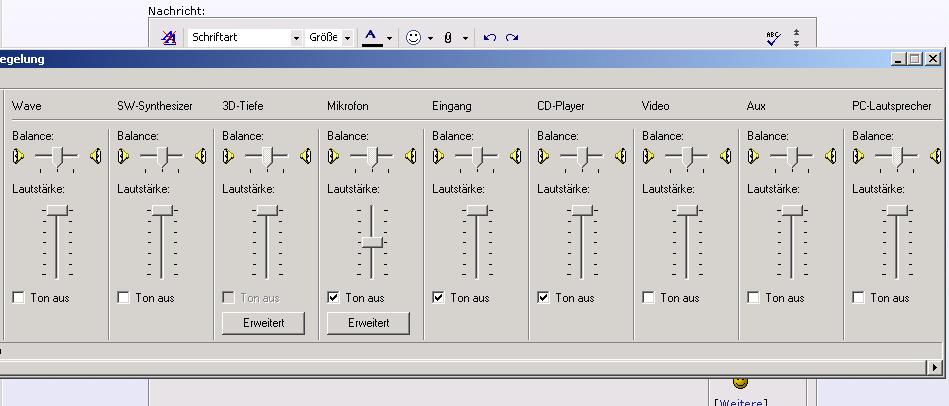The height and width of the screenshot is (406, 949).
Task: Click Erweitert button under 3D-Tiefe
Action: [x=263, y=323]
